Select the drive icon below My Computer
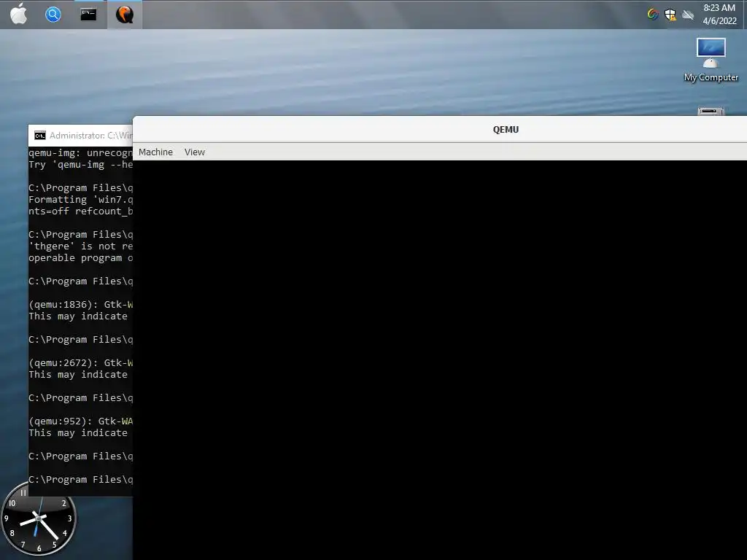Image resolution: width=747 pixels, height=560 pixels. [711, 111]
